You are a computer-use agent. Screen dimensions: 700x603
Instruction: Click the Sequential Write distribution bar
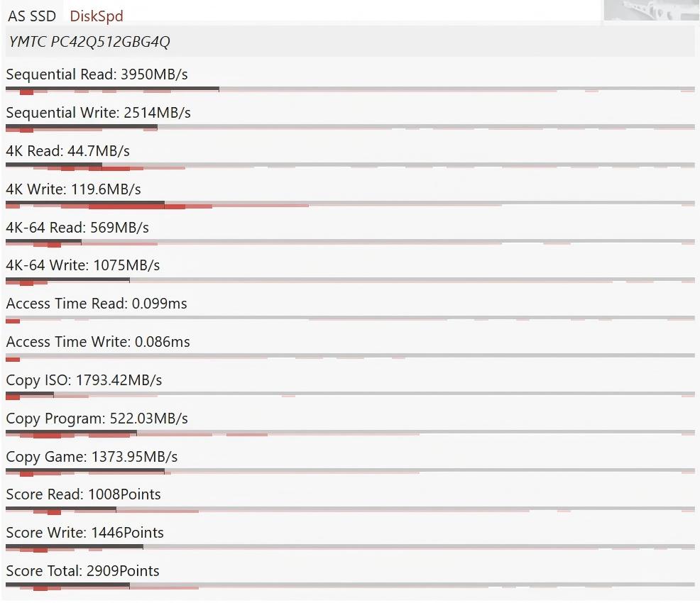coord(350,128)
